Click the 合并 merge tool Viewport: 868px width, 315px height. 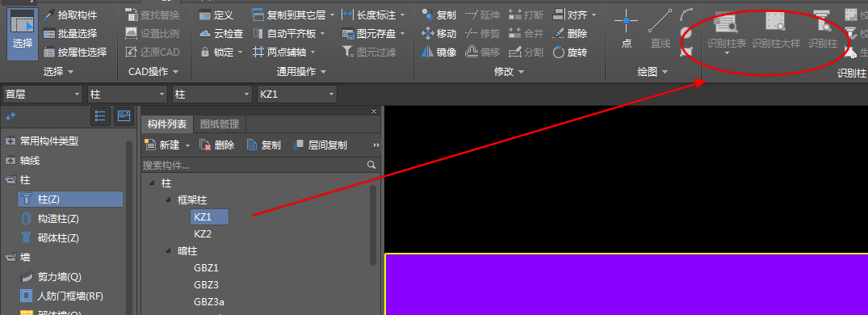click(526, 34)
